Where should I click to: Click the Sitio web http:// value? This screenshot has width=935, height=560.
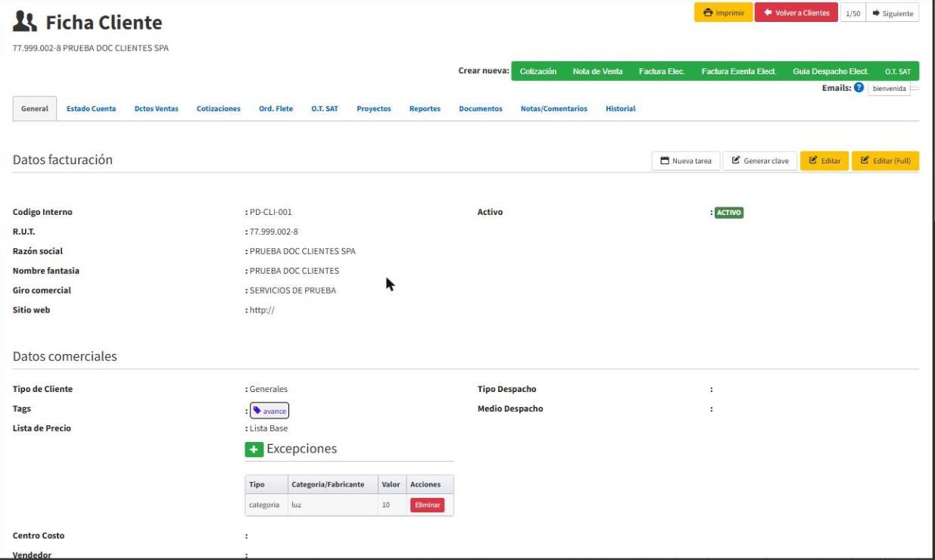tap(262, 310)
